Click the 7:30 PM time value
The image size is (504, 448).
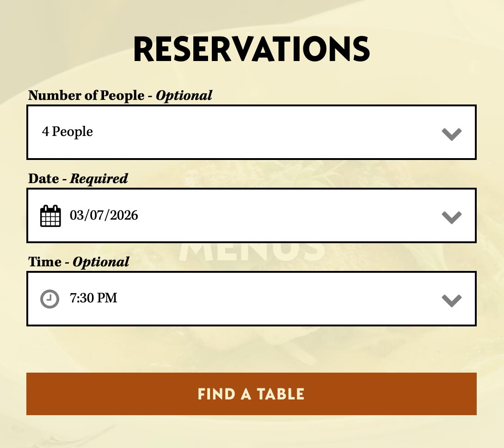pos(93,298)
